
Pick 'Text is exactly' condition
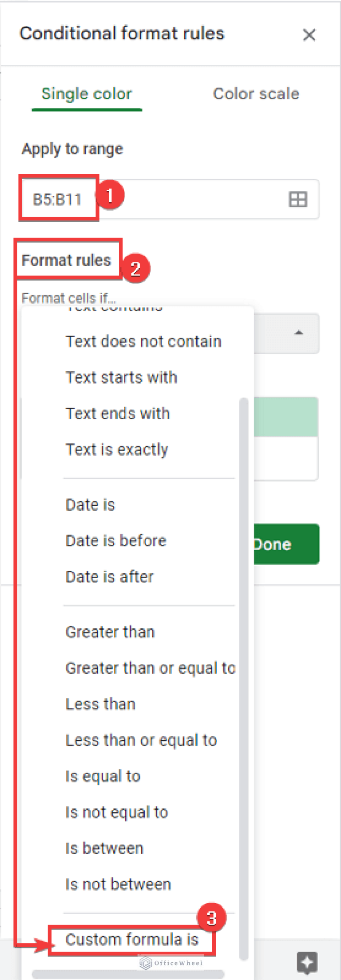(x=117, y=450)
